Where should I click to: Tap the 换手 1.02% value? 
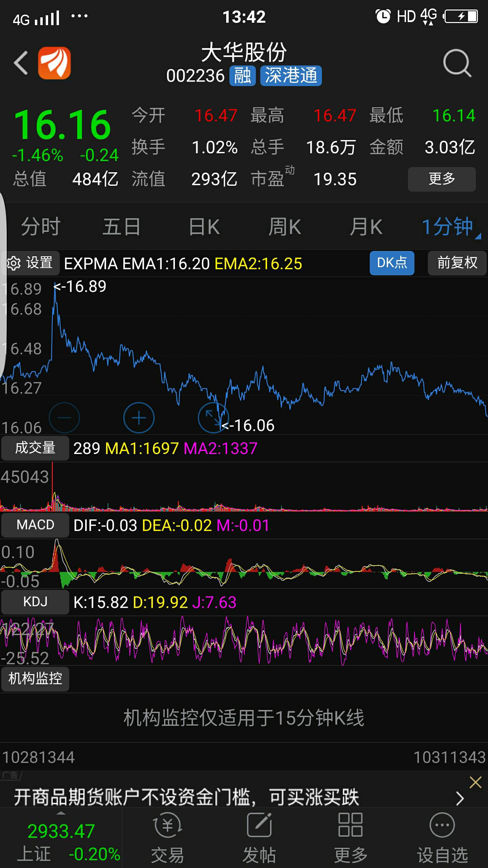[215, 147]
